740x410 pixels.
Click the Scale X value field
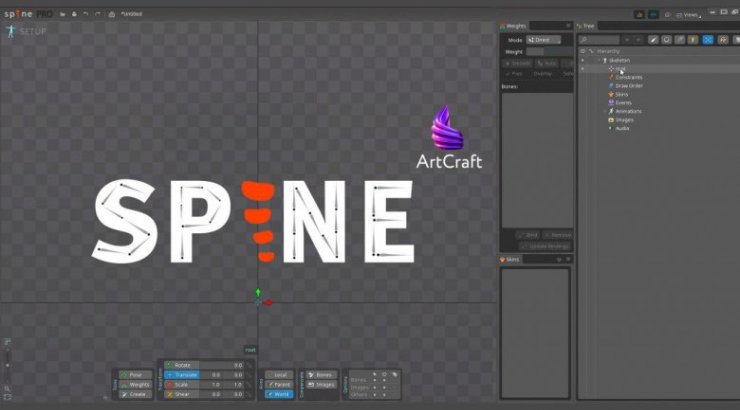pos(211,385)
